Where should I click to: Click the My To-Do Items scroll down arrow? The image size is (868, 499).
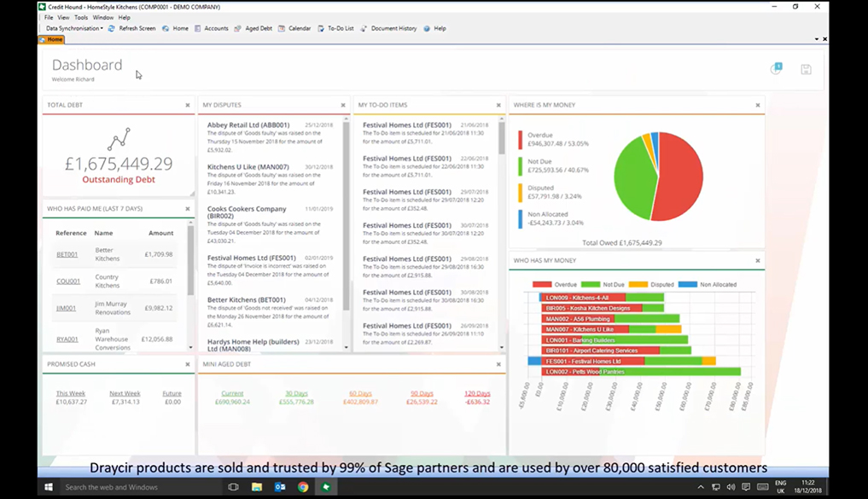(502, 347)
